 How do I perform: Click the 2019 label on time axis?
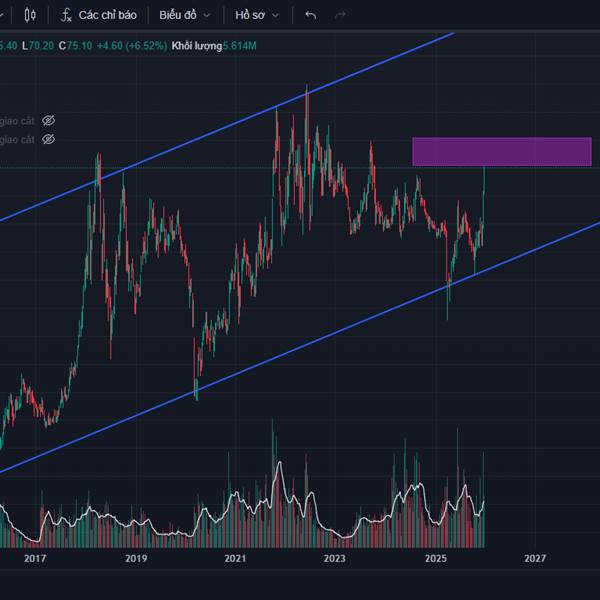tap(136, 558)
